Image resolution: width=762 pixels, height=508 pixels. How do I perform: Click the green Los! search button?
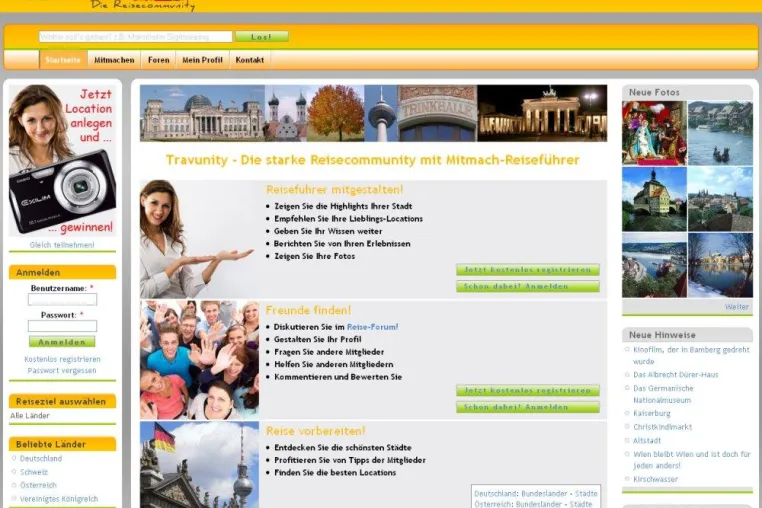(x=262, y=37)
